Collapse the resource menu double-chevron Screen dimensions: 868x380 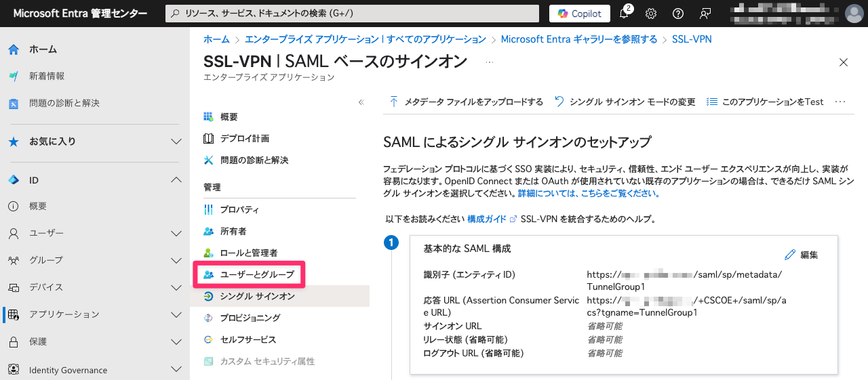(x=361, y=102)
